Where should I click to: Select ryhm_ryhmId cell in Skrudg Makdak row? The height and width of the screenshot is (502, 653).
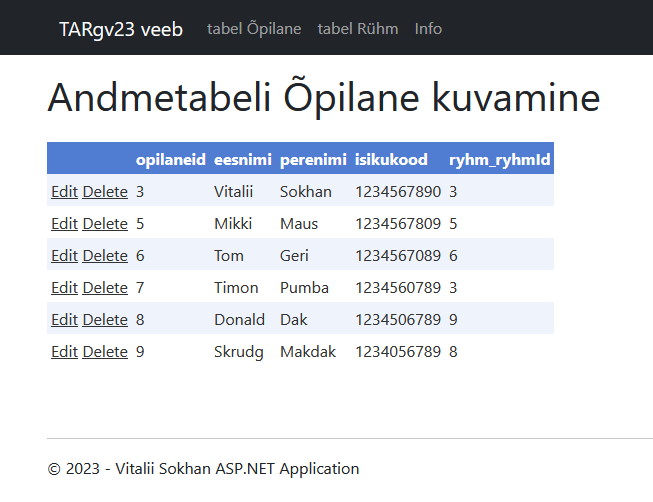453,352
